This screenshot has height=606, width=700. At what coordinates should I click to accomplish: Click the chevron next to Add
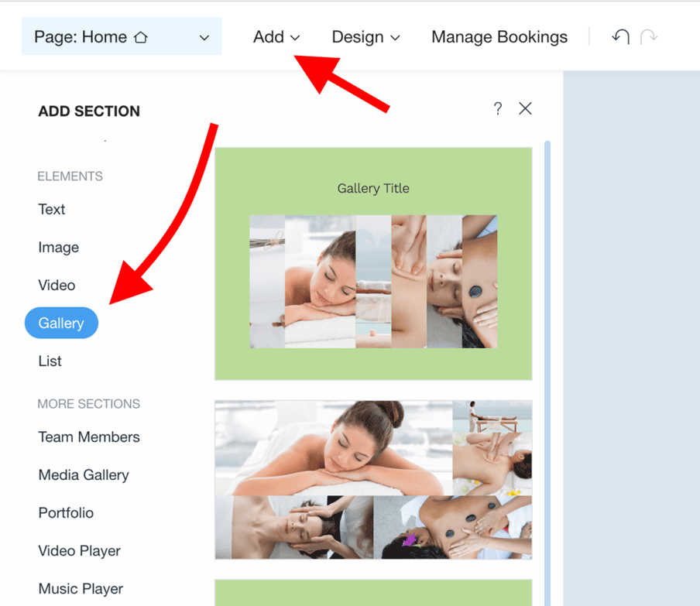click(x=295, y=38)
